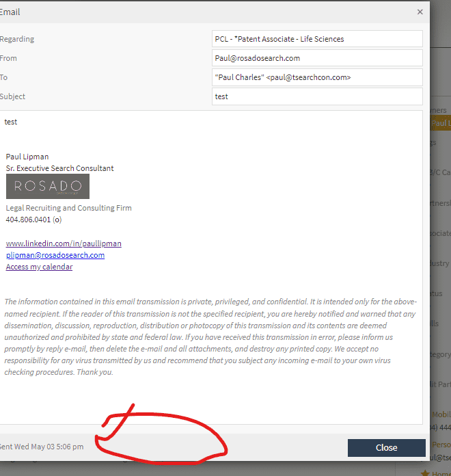Click the From label
This screenshot has width=451, height=476.
coord(8,58)
